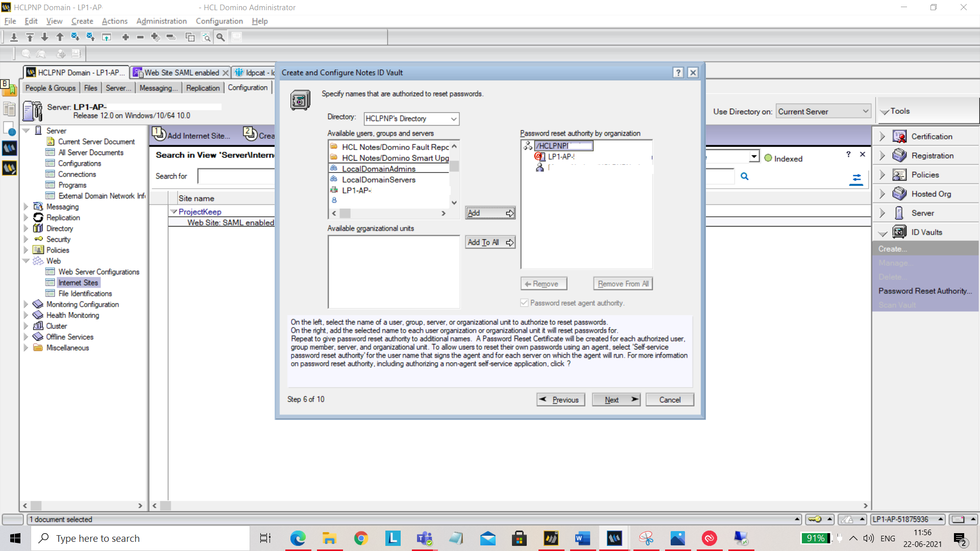Click the LP1-AP server entry in authority list
This screenshot has width=980, height=551.
click(x=592, y=156)
